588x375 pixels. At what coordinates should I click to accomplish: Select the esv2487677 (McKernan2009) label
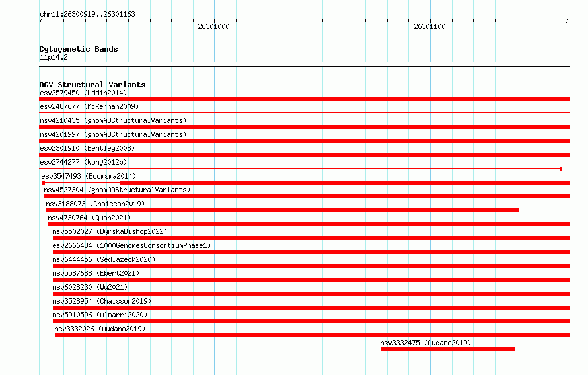[x=89, y=106]
